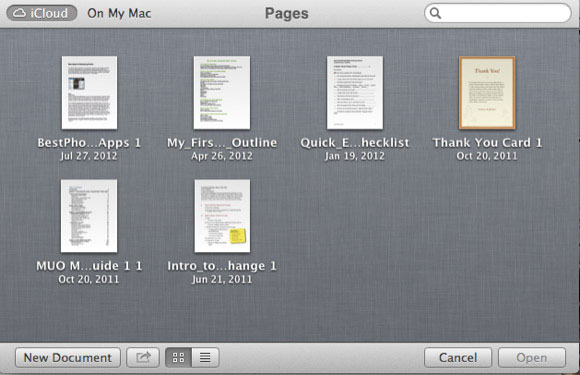
Task: Click the Open button
Action: click(x=532, y=358)
